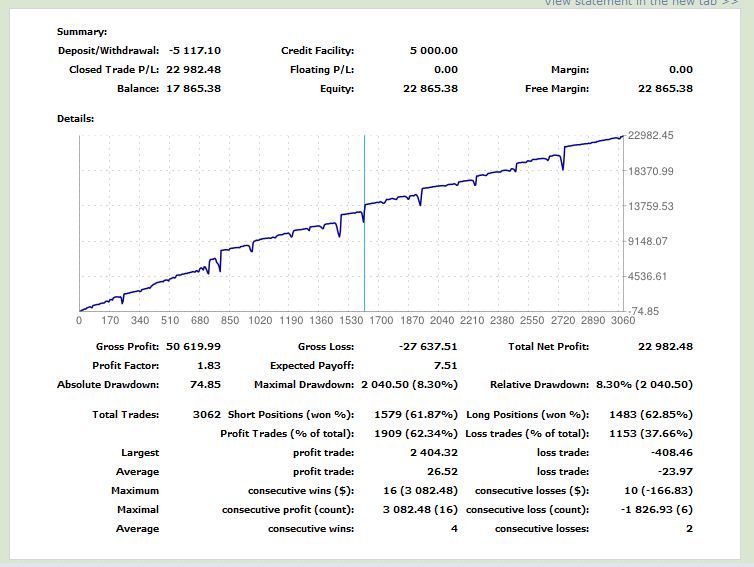Screen dimensions: 754x567
Task: Click the 'Deposit/Withdrawal:' label
Action: pyautogui.click(x=108, y=50)
